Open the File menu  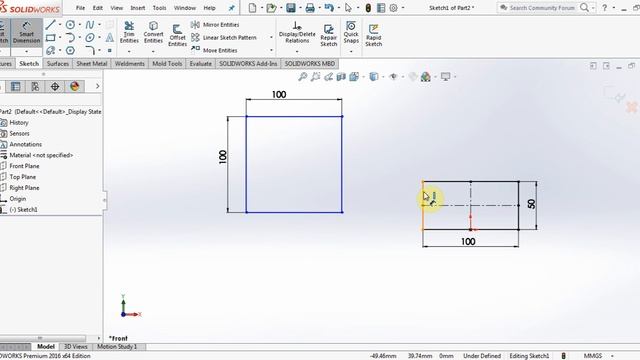coord(80,8)
